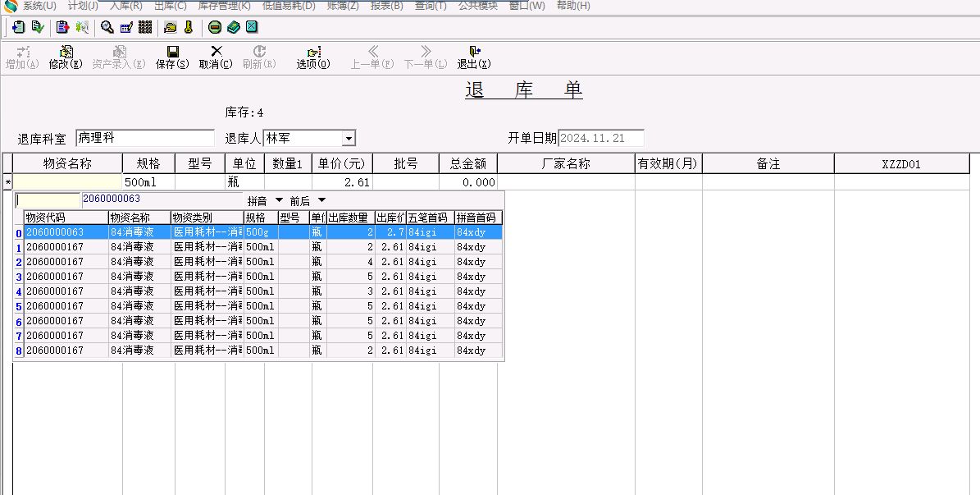Click the 刷新(R) refresh button
The height and width of the screenshot is (495, 980).
click(259, 57)
